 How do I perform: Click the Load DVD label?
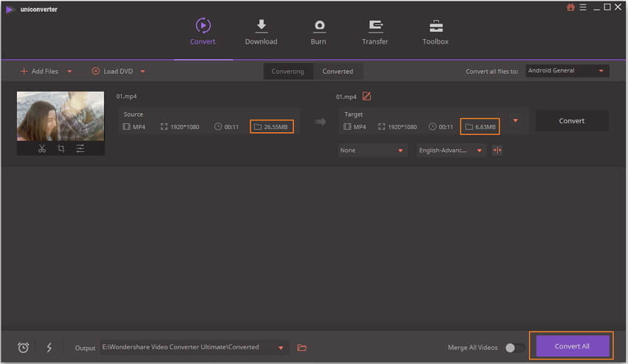tap(118, 72)
